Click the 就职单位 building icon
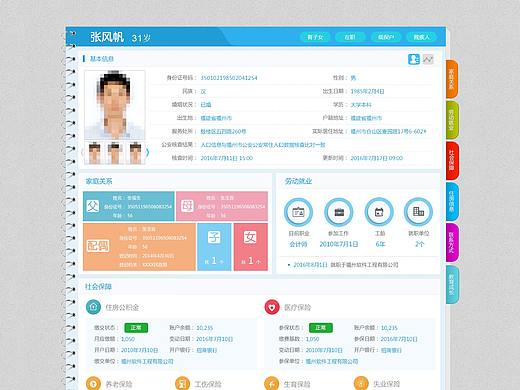520x390 pixels. 418,212
